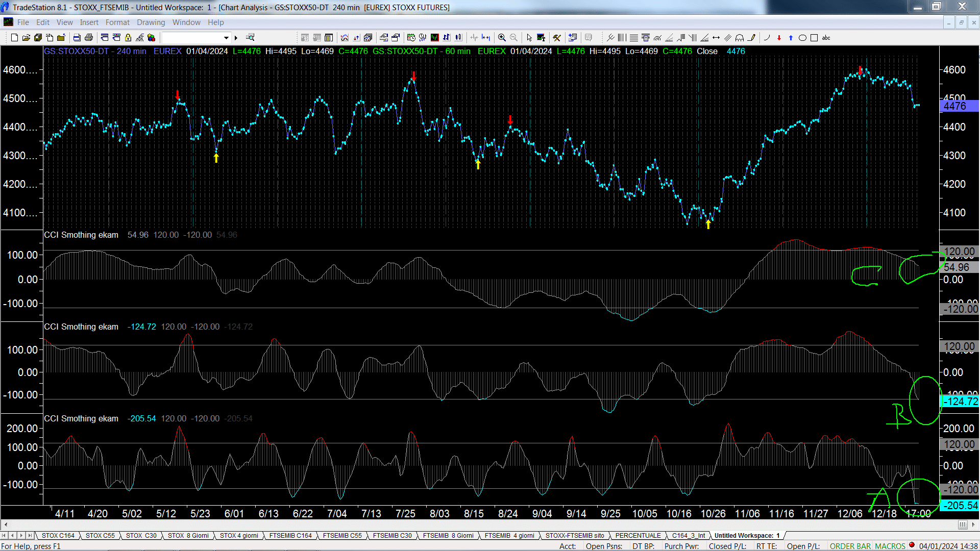
Task: Switch to the C164_3_Int tab
Action: [688, 535]
